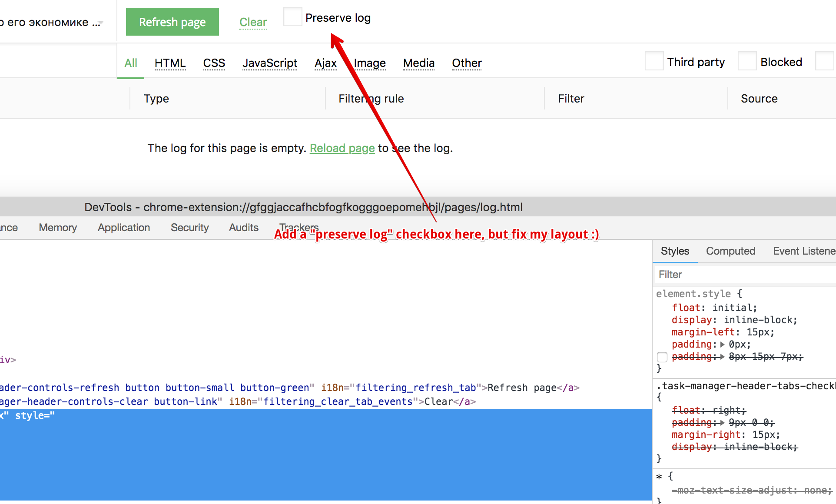Select the Media filter tab
Screen dimensions: 836x504
click(x=418, y=63)
